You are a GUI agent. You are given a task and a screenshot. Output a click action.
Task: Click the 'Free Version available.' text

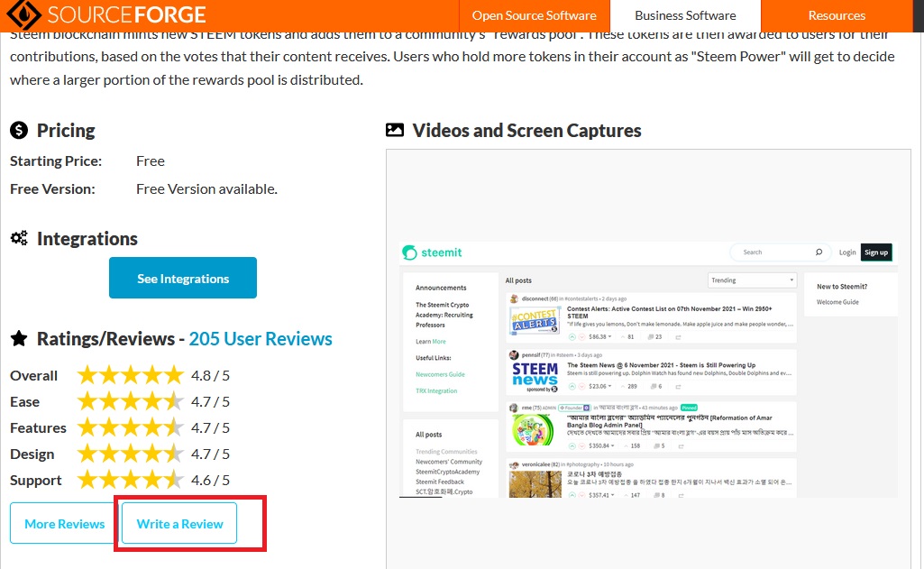click(206, 188)
